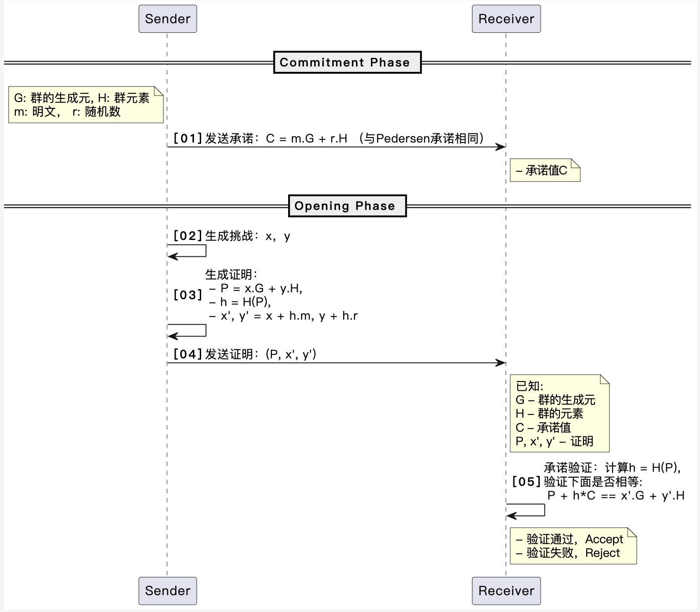
Task: Click message 02 生成挑战 label
Action: (232, 236)
